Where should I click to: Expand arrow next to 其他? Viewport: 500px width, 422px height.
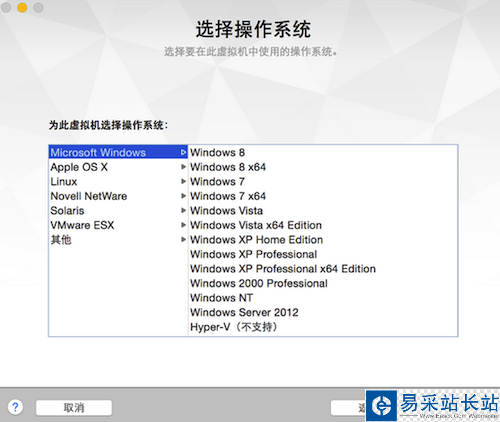[x=183, y=239]
